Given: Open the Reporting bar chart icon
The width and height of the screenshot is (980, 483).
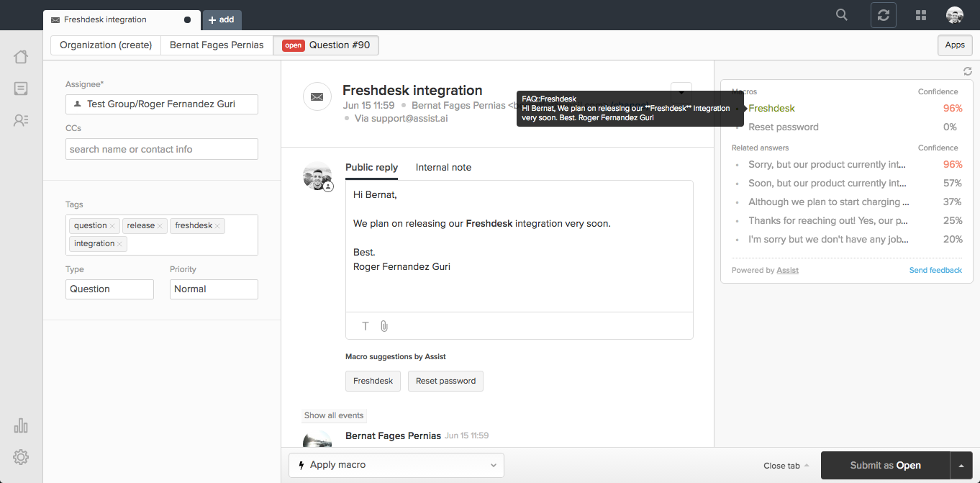Looking at the screenshot, I should point(21,425).
